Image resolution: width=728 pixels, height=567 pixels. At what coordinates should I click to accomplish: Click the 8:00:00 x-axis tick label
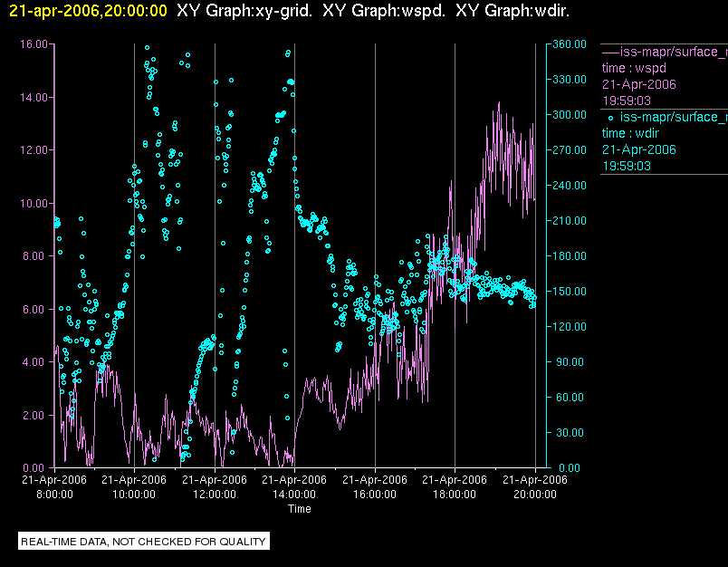pos(54,495)
